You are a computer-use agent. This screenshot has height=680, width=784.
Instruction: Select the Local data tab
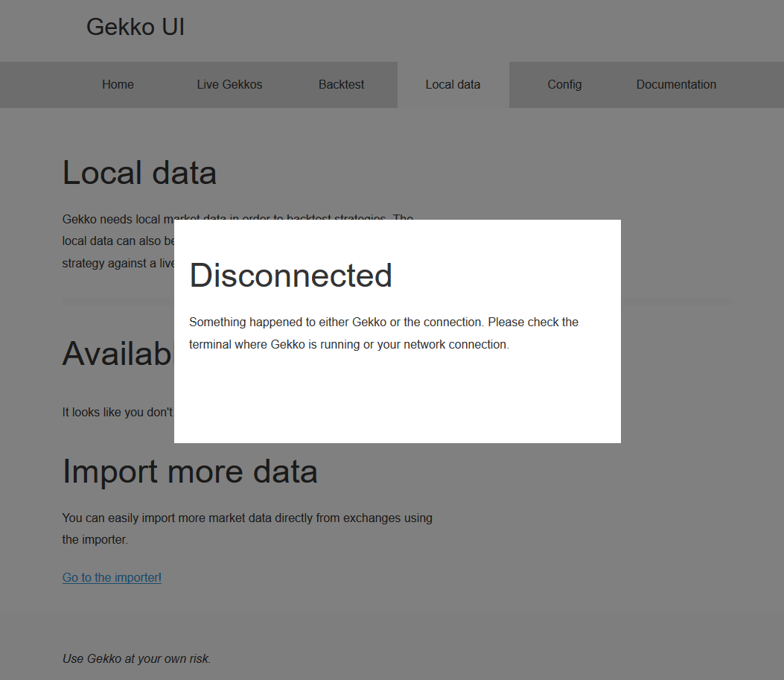click(453, 84)
